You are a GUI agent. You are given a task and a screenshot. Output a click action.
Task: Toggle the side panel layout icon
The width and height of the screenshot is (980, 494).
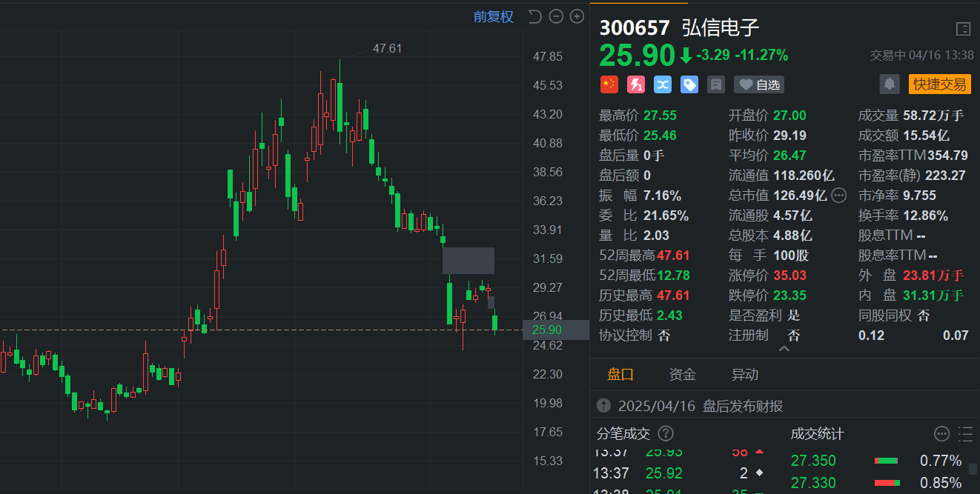(963, 29)
